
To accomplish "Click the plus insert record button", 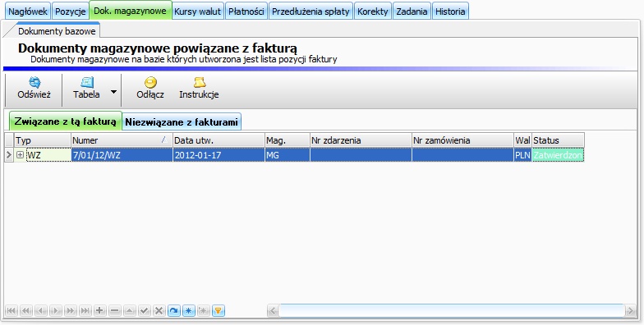I will point(100,310).
